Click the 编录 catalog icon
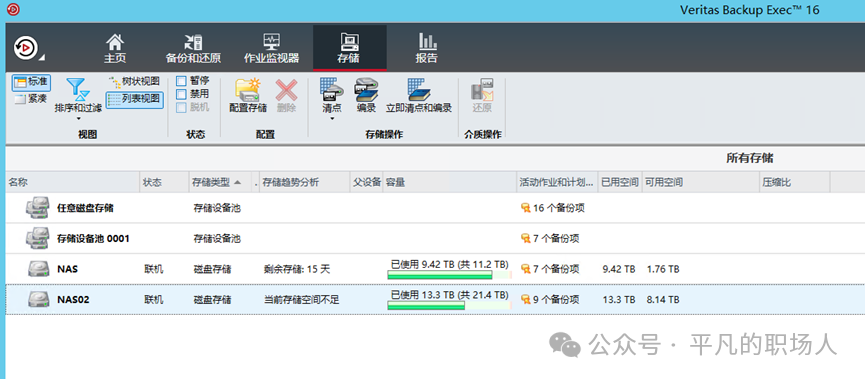Screen dimensions: 865x379 pos(366,89)
